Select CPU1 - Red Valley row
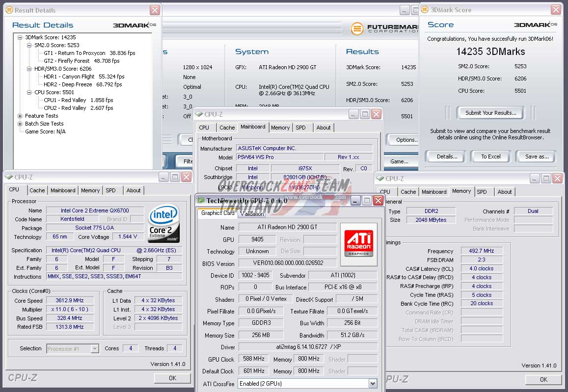The height and width of the screenshot is (392, 568). (78, 100)
